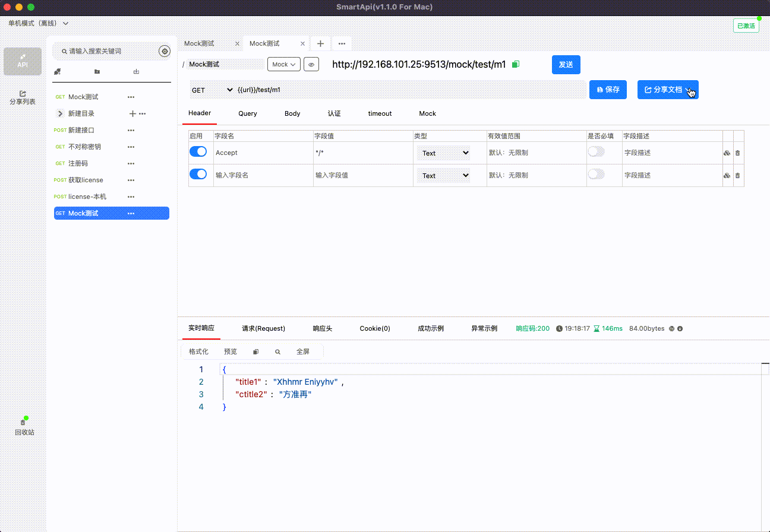Open 分享列表 in the sidebar
Viewport: 770px width, 532px height.
pyautogui.click(x=23, y=97)
